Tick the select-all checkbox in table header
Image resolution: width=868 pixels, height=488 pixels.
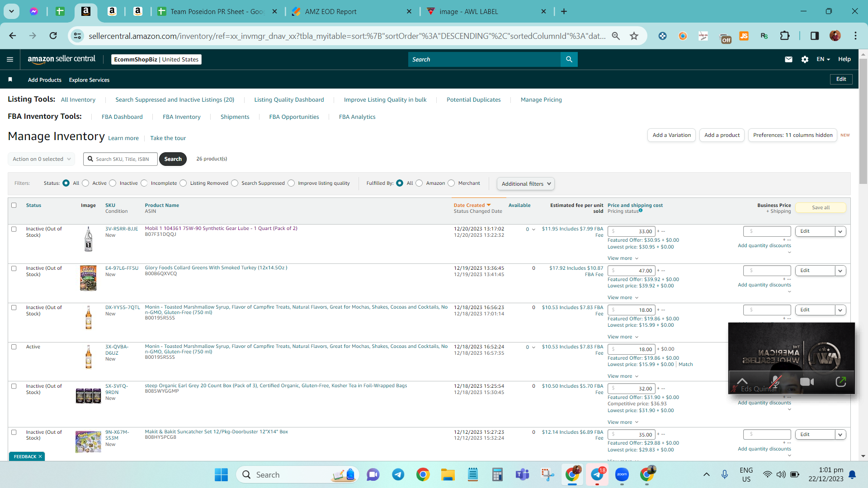(14, 205)
